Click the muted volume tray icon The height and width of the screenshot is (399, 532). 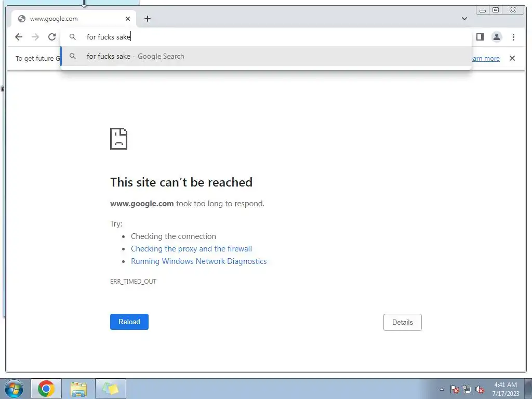click(480, 389)
